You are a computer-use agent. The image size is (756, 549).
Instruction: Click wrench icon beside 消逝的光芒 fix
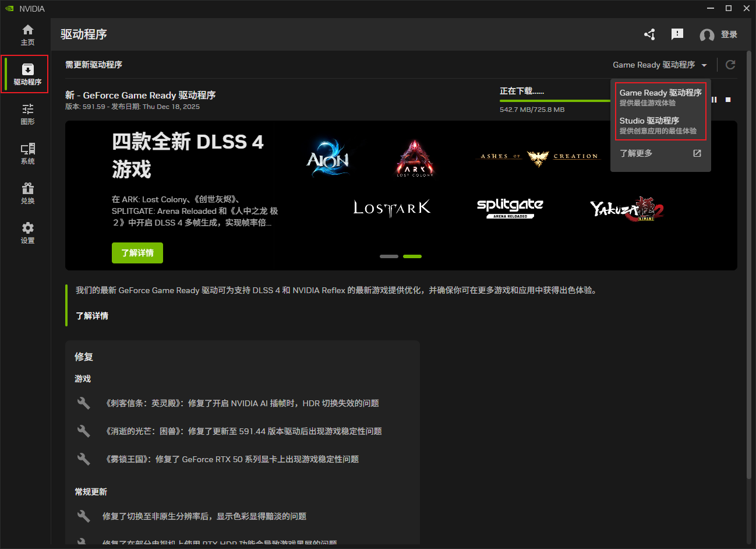click(84, 431)
